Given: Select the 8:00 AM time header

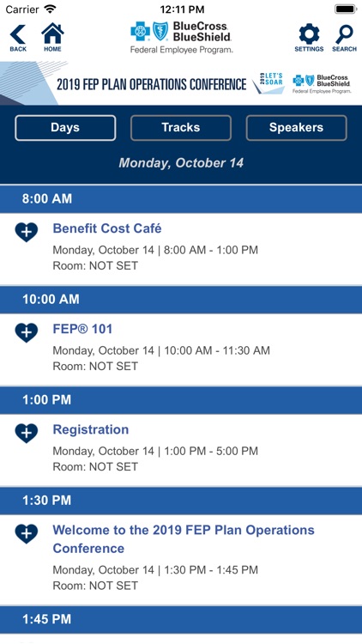Looking at the screenshot, I should (x=181, y=199).
